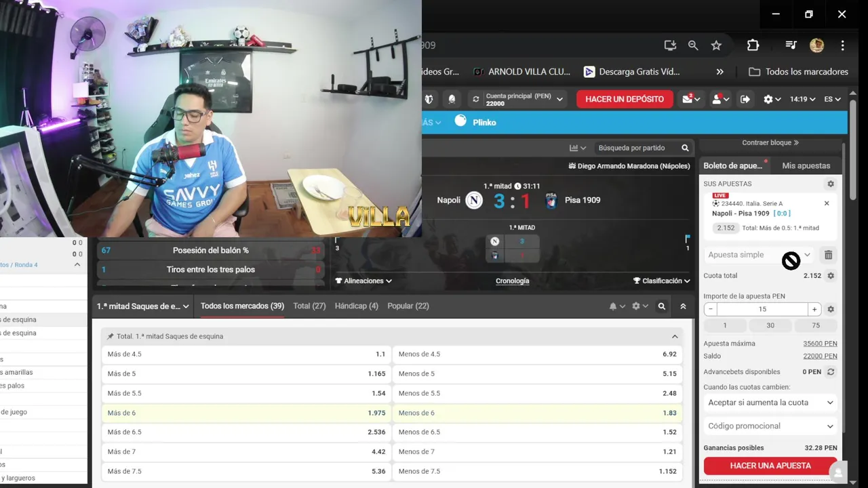Bookmark this page with the star icon

point(716,45)
